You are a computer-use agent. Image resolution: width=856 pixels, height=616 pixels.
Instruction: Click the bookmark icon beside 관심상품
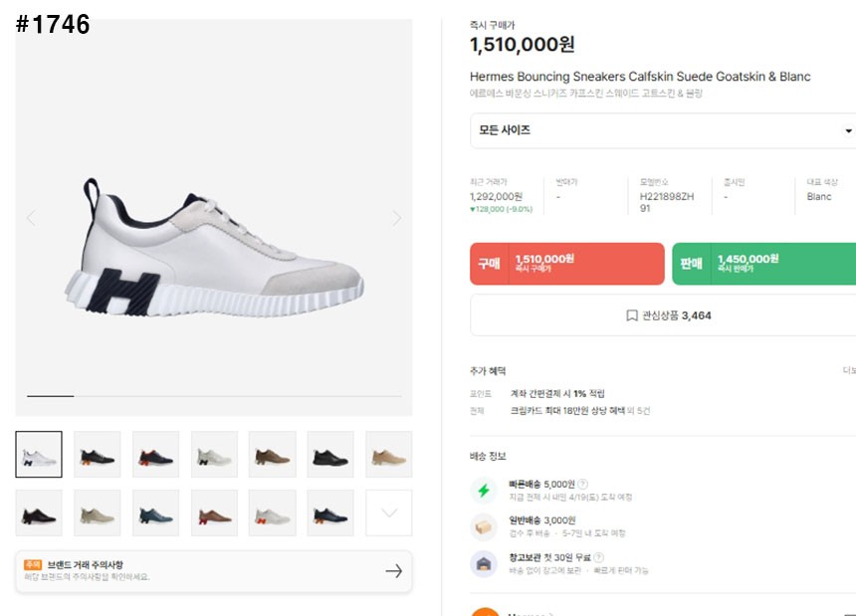631,315
